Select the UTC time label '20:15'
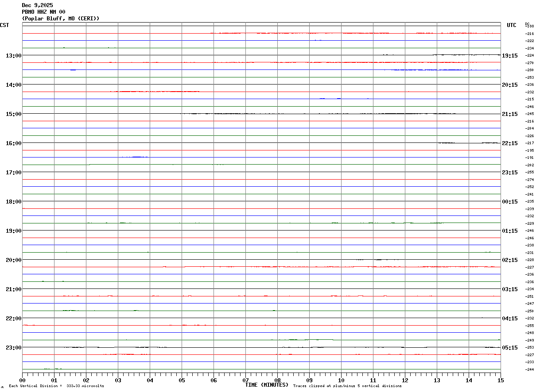The width and height of the screenshot is (536, 392). [510, 85]
